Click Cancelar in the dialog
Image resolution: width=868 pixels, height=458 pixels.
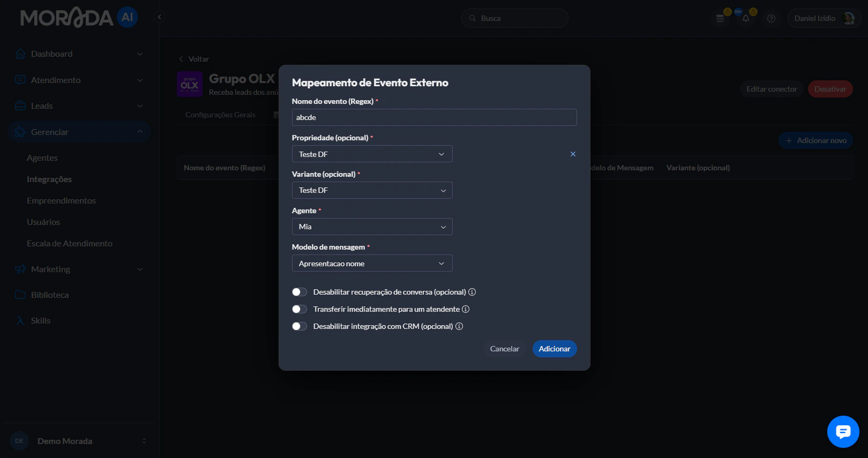(x=505, y=349)
